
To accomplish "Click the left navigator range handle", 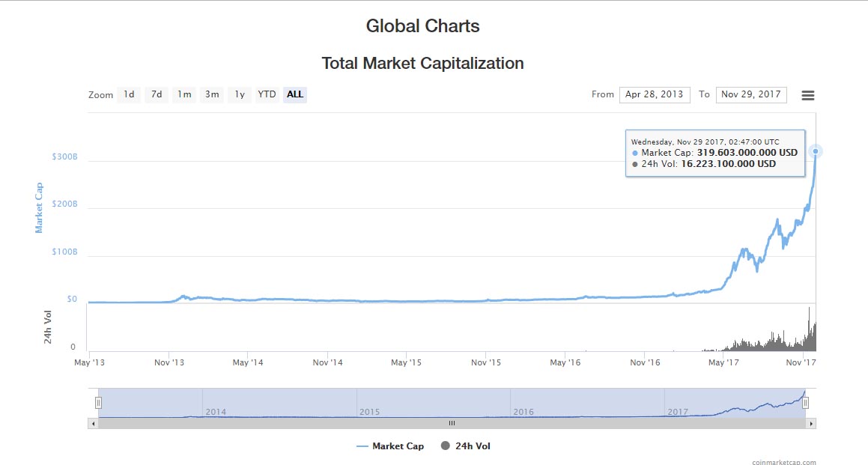I will tap(97, 402).
